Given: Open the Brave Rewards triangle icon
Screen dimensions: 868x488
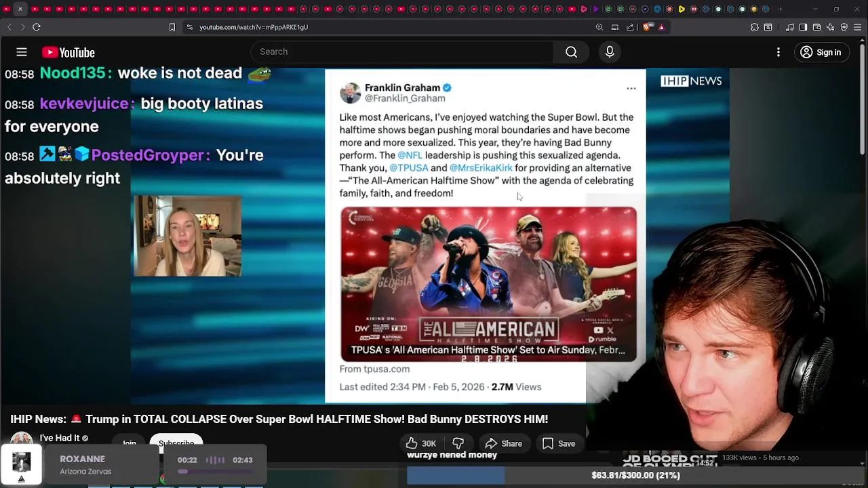Looking at the screenshot, I should (661, 27).
